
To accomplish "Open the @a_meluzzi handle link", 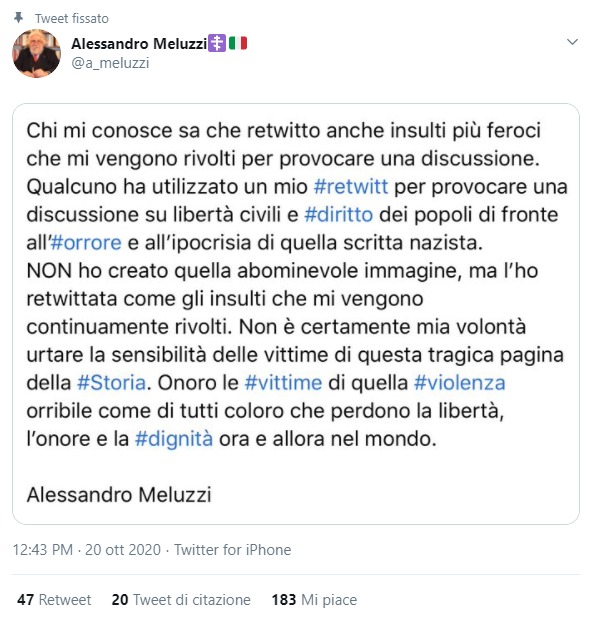I will click(110, 63).
